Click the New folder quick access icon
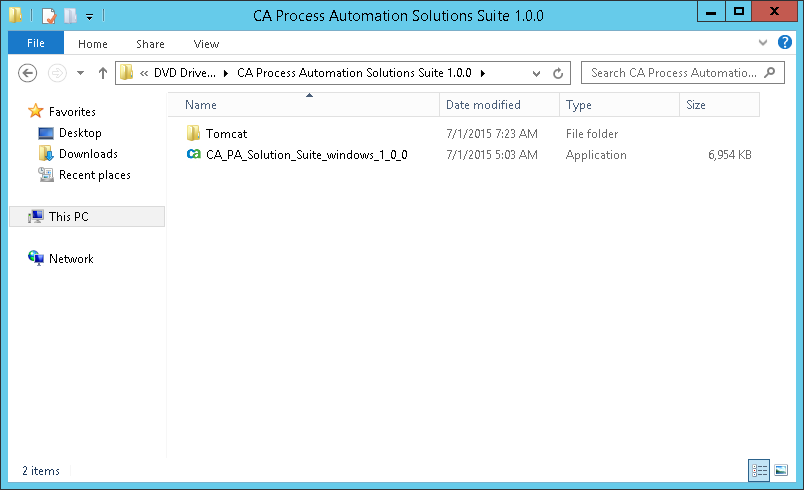This screenshot has width=804, height=490. coord(69,16)
